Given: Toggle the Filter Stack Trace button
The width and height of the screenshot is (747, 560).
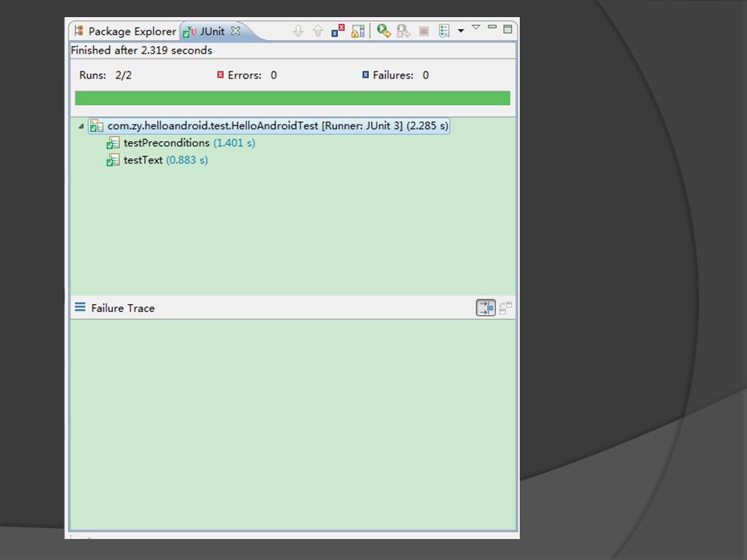Looking at the screenshot, I should (x=486, y=308).
